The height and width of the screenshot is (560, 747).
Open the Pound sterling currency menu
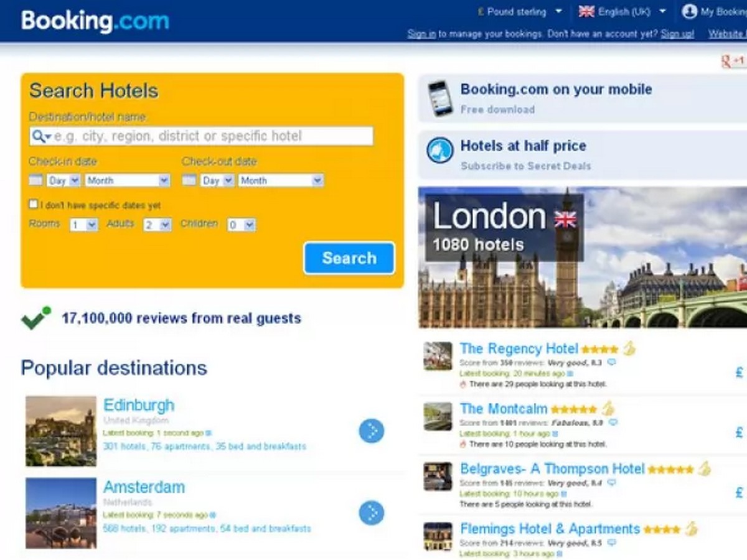pyautogui.click(x=520, y=11)
